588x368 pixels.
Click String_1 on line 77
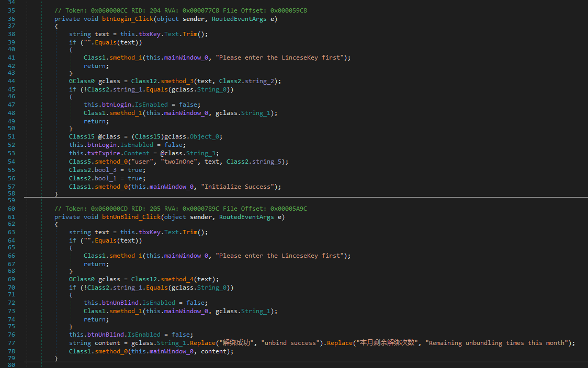172,343
